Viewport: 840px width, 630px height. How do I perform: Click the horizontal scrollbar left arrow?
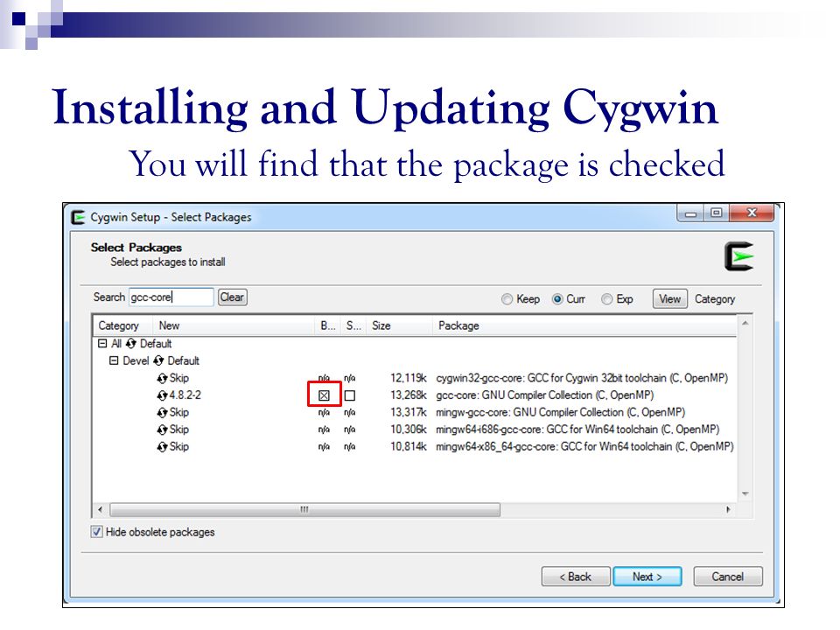point(101,509)
